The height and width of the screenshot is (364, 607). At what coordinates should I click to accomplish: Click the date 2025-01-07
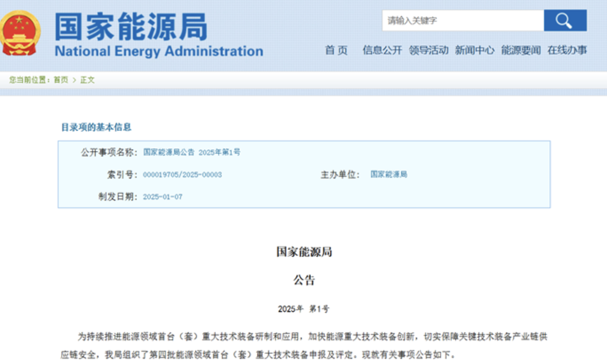pos(163,197)
